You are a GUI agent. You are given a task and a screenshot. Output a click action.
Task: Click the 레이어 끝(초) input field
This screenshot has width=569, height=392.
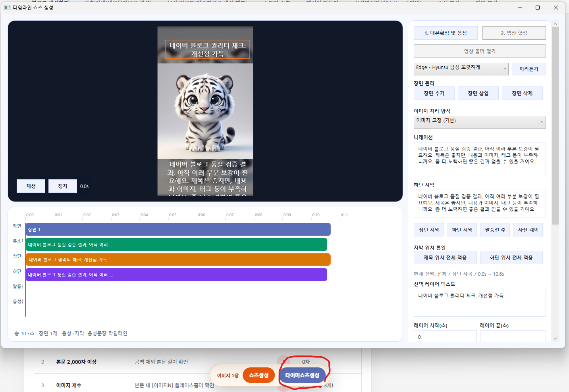coord(513,336)
